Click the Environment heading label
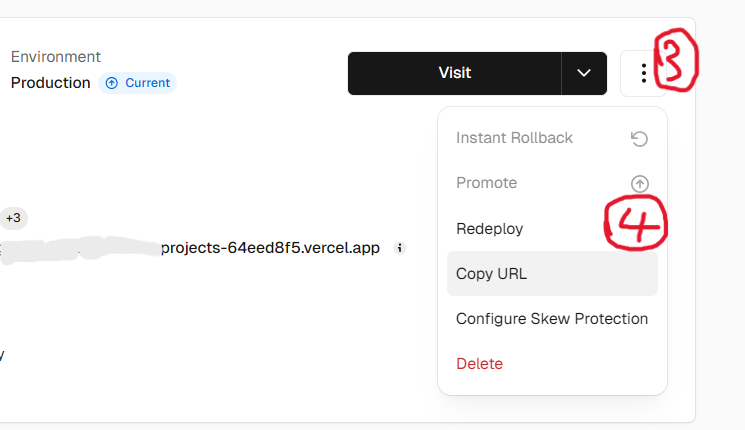Viewport: 745px width, 430px height. 55,57
